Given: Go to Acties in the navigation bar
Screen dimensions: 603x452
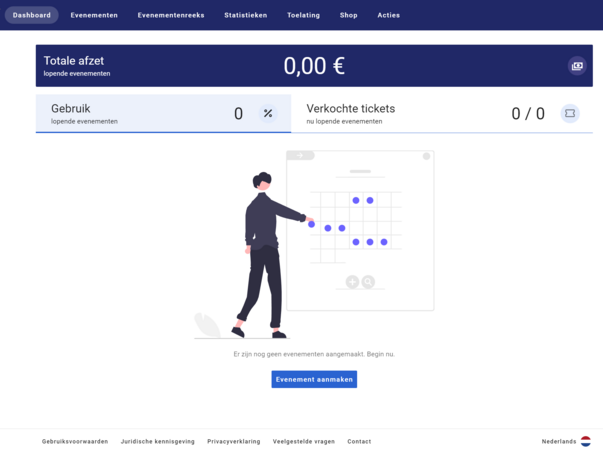Looking at the screenshot, I should (388, 15).
